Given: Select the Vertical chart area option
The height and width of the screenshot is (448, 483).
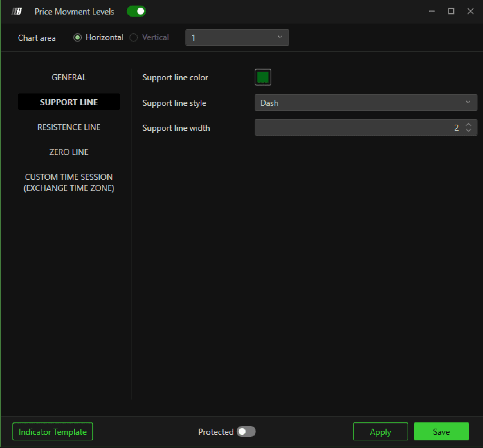Looking at the screenshot, I should pyautogui.click(x=134, y=37).
